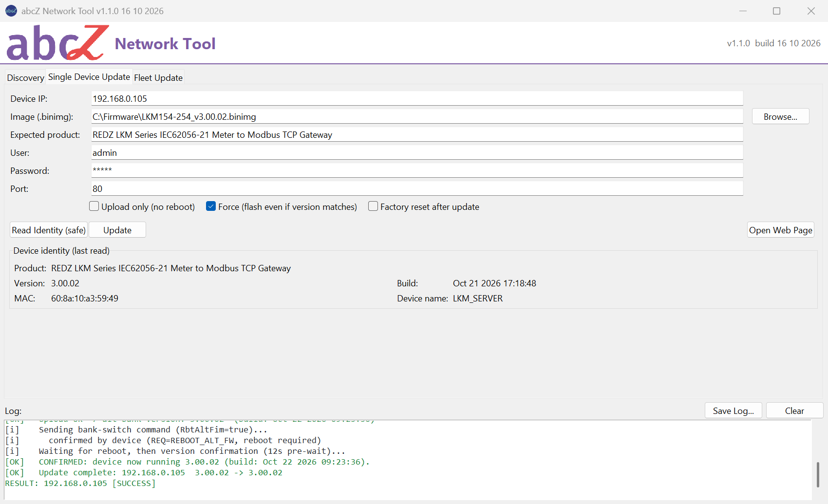Click the Expected product field
The height and width of the screenshot is (504, 828).
(x=417, y=134)
